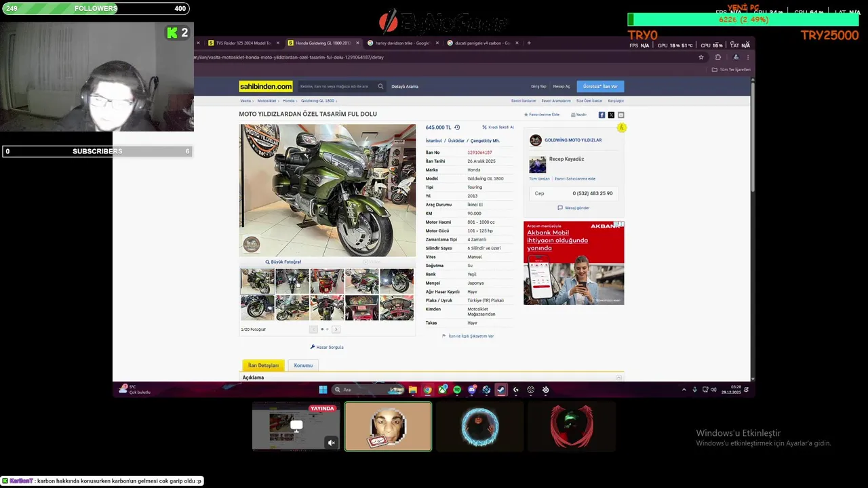Click the weather widget on taskbar
The height and width of the screenshot is (488, 868).
tap(134, 390)
